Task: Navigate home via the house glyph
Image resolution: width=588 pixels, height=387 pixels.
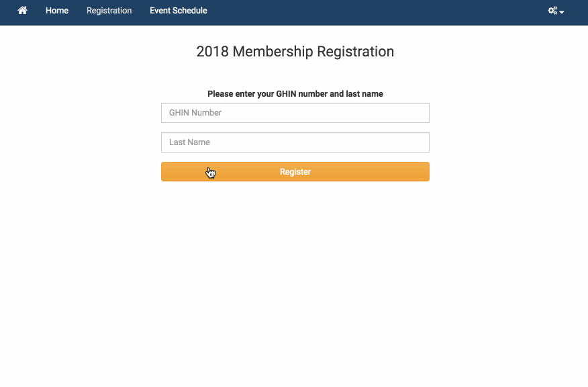Action: click(x=23, y=11)
